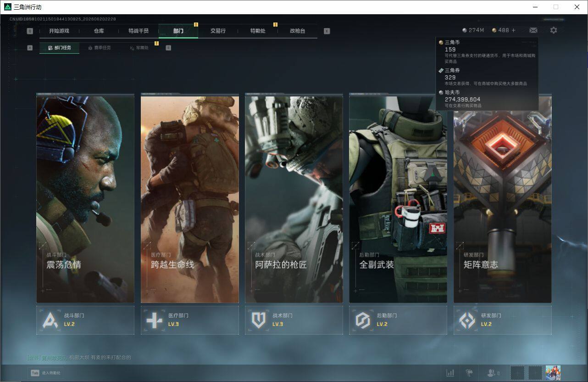
Task: Switch to the 仓库 tab
Action: (99, 31)
